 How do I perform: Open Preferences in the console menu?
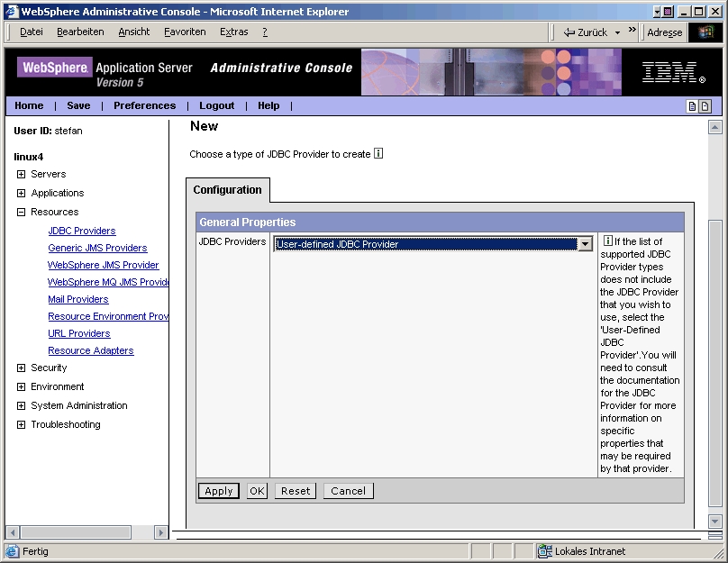tap(145, 105)
